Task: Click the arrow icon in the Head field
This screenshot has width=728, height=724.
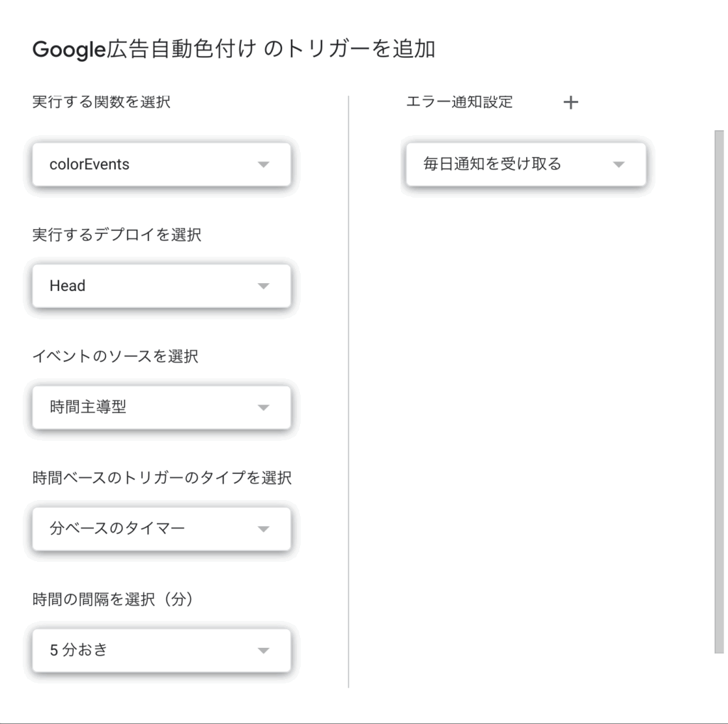Action: tap(263, 286)
